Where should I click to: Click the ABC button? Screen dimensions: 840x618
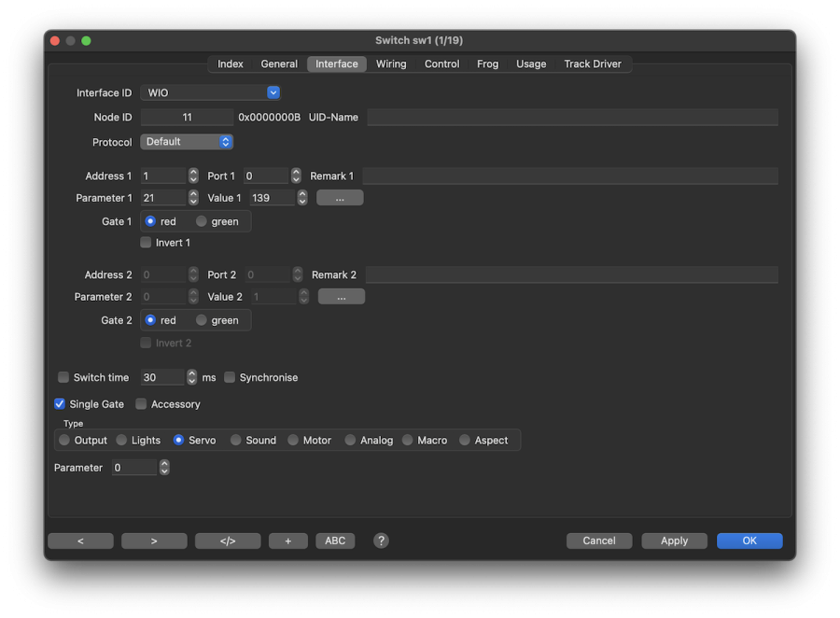point(335,541)
